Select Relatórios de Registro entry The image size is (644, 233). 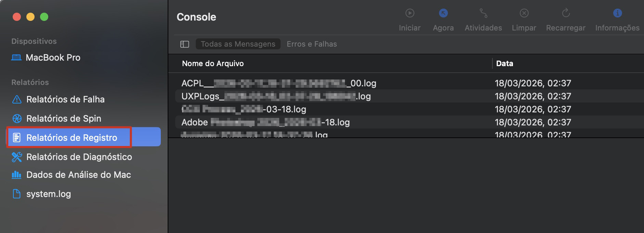(72, 137)
